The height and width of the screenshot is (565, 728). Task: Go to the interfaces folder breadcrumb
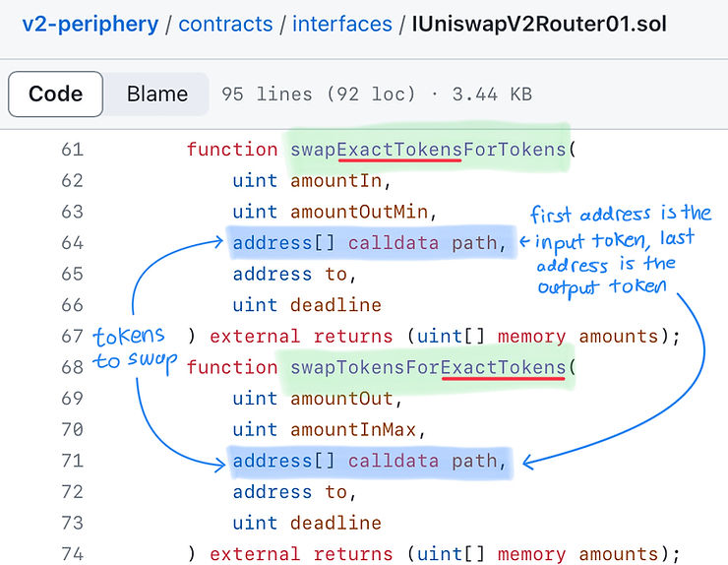point(341,24)
